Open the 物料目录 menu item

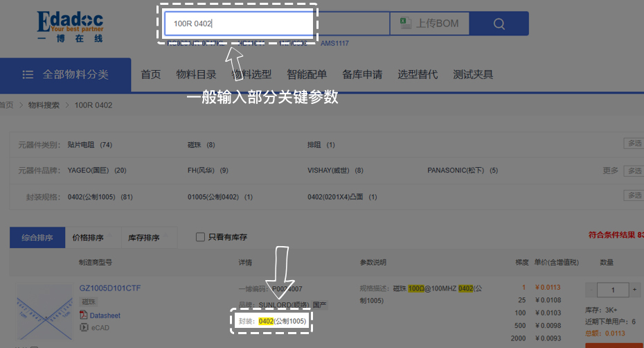click(x=196, y=75)
